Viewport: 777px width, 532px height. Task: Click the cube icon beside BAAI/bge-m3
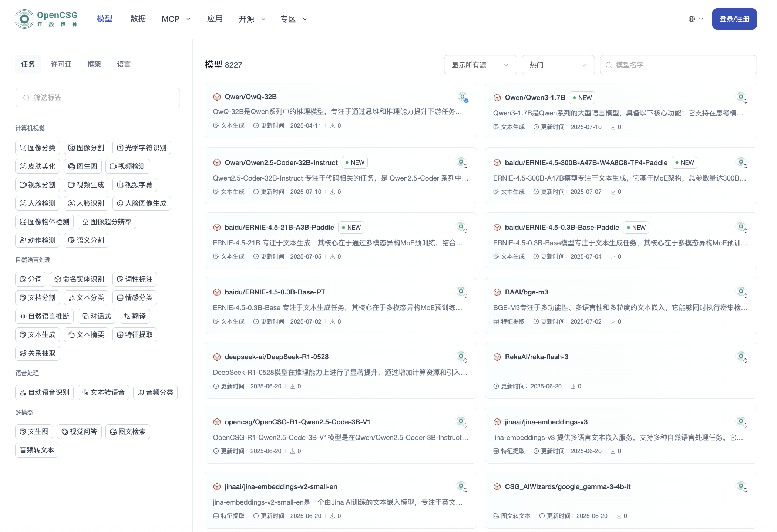497,292
